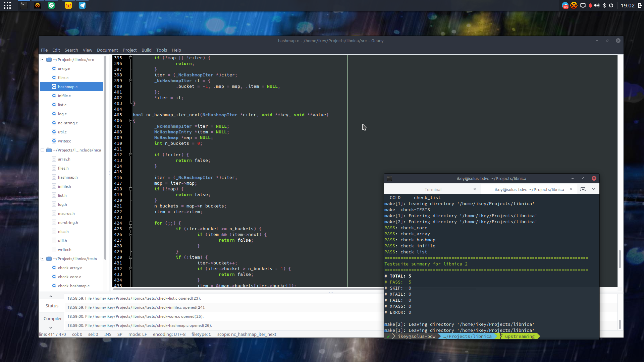Image resolution: width=644 pixels, height=362 pixels.
Task: Open the terminal tab list dropdown
Action: [x=594, y=189]
